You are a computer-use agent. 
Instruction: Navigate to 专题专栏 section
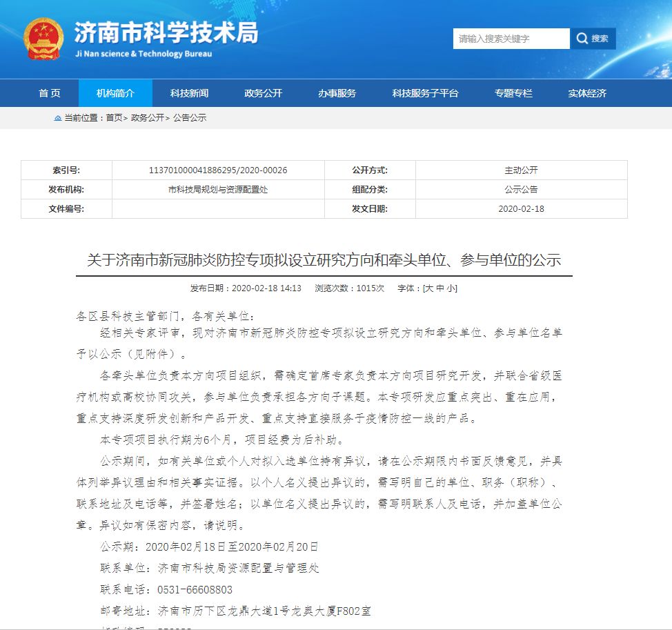coord(513,93)
